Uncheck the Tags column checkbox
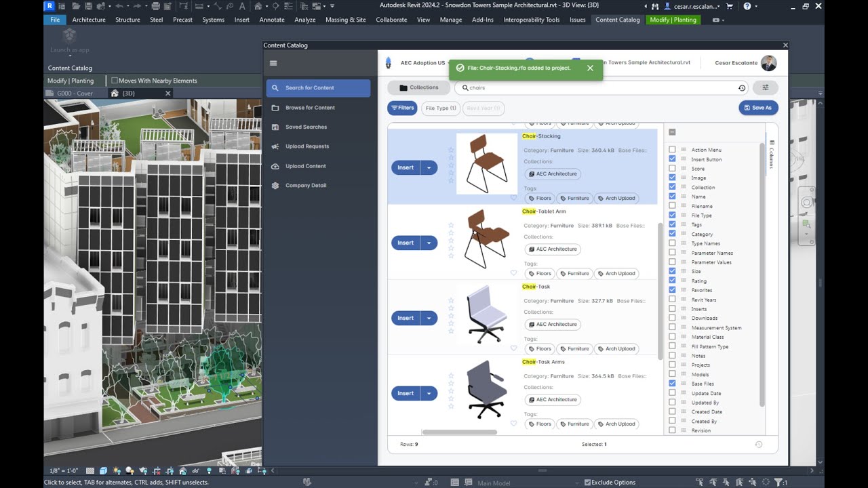The image size is (868, 488). [672, 224]
